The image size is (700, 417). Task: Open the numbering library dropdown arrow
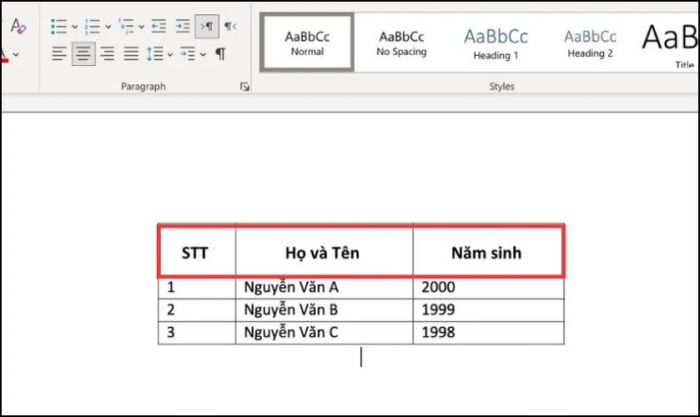pyautogui.click(x=108, y=27)
